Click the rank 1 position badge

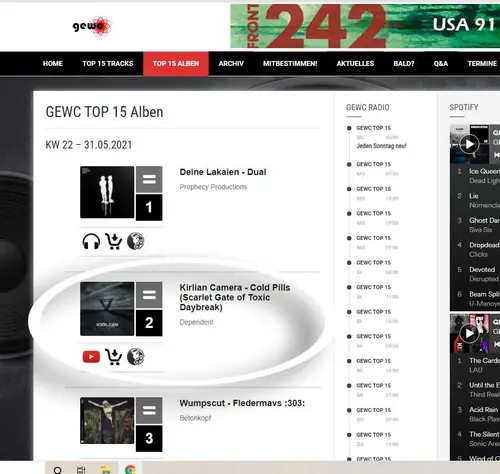point(149,207)
